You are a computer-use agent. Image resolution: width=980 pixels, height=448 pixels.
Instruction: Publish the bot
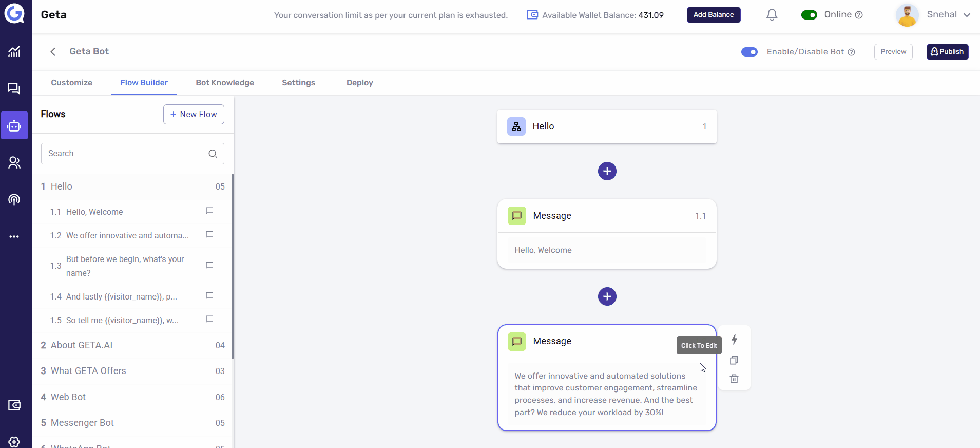click(x=947, y=52)
